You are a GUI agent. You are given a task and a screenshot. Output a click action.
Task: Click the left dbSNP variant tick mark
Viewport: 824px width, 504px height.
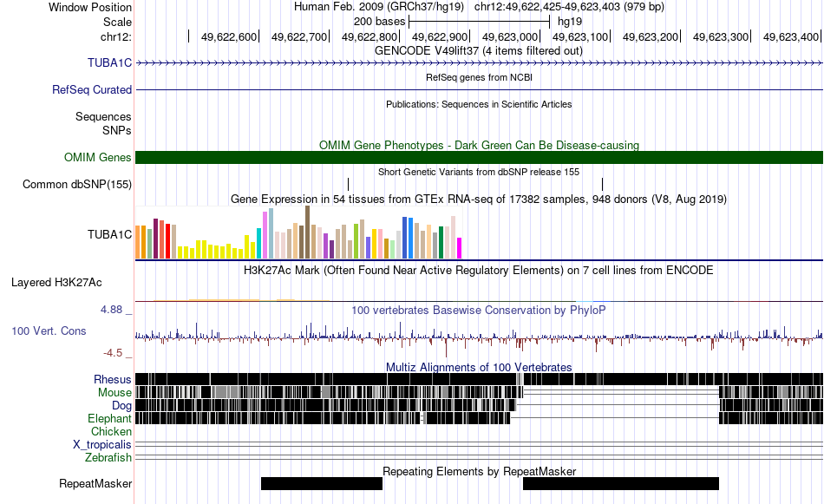[x=348, y=184]
